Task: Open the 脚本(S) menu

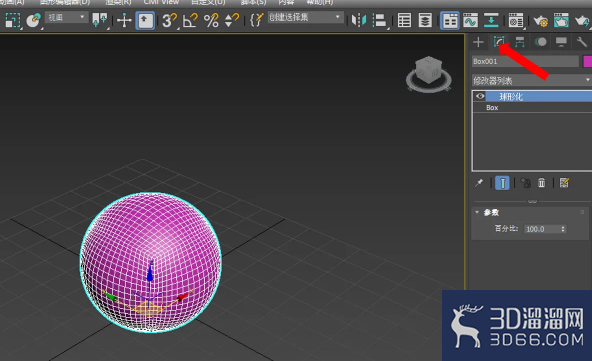Action: click(x=253, y=2)
